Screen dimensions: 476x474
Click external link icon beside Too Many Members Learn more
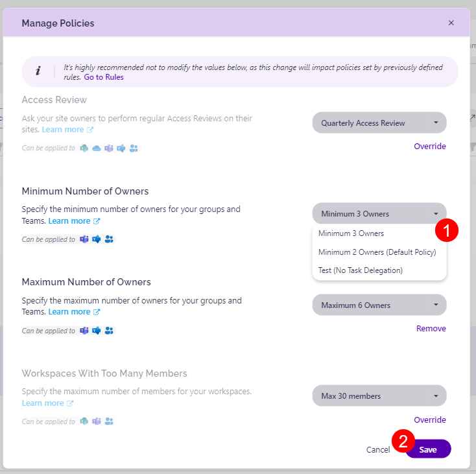tap(70, 403)
